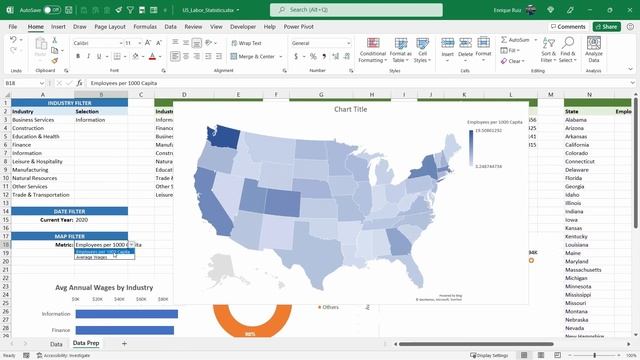Open the Formulas tab
Image resolution: width=640 pixels, height=360 pixels.
click(x=145, y=27)
